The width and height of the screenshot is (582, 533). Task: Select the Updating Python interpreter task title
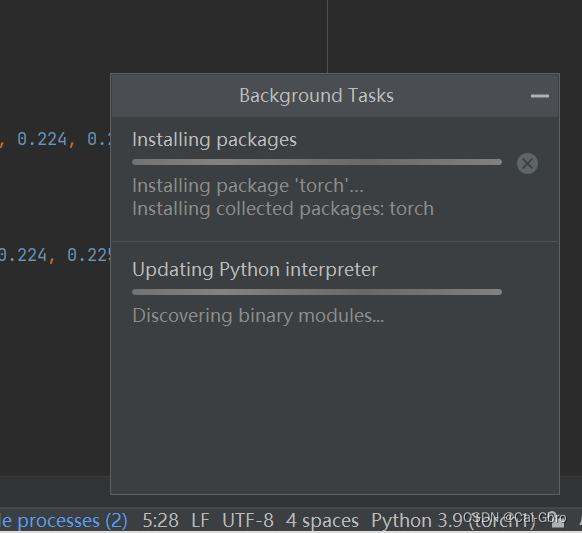click(255, 270)
